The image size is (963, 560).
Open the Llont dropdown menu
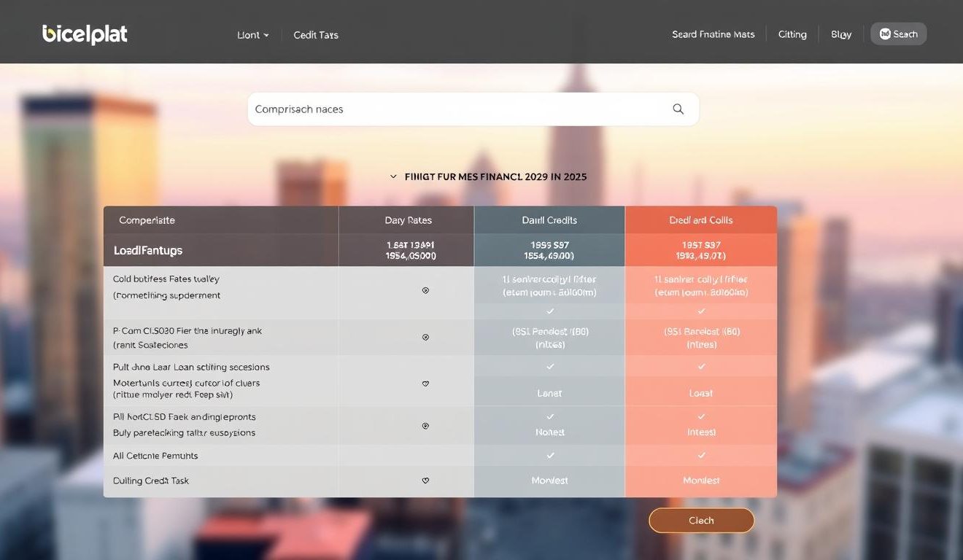click(x=253, y=35)
